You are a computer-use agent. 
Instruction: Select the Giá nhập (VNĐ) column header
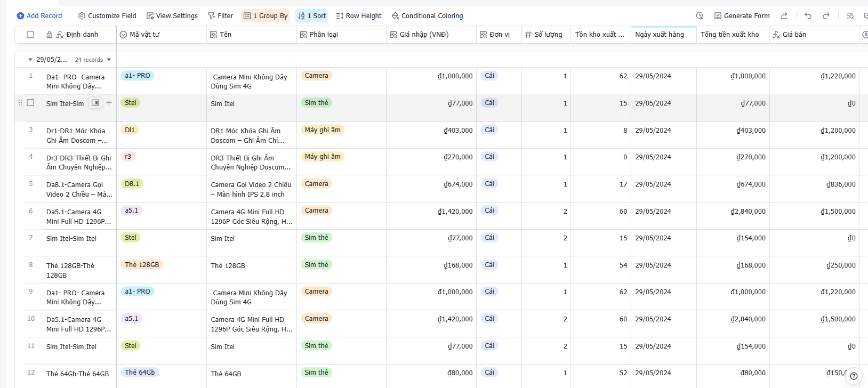pos(431,35)
